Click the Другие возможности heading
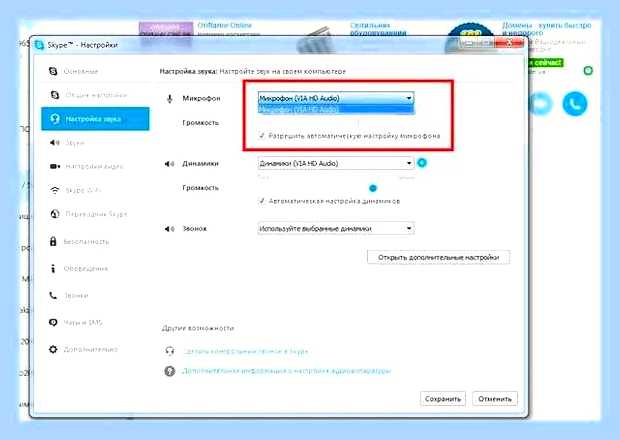Image resolution: width=620 pixels, height=440 pixels. click(x=198, y=328)
